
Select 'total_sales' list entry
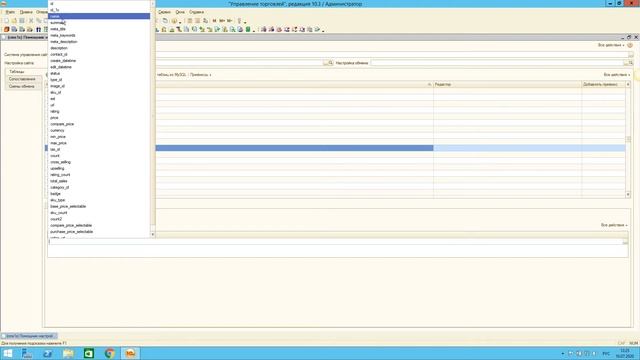click(x=59, y=181)
